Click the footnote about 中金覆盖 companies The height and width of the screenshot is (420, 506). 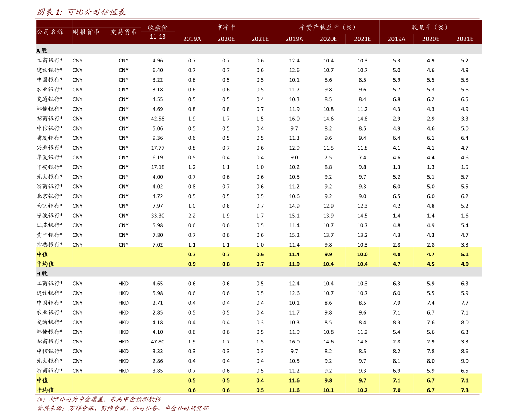click(x=99, y=400)
